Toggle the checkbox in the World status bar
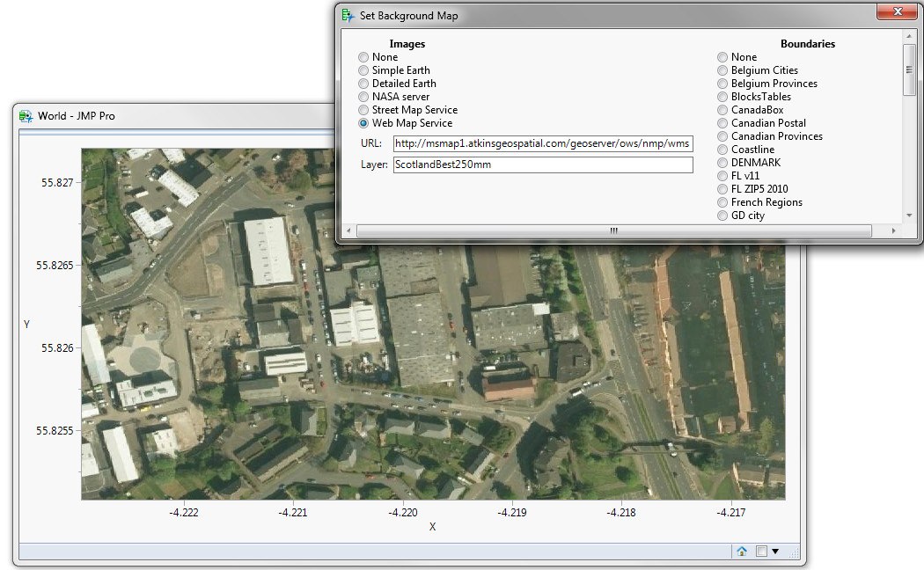This screenshot has width=924, height=570. click(761, 552)
